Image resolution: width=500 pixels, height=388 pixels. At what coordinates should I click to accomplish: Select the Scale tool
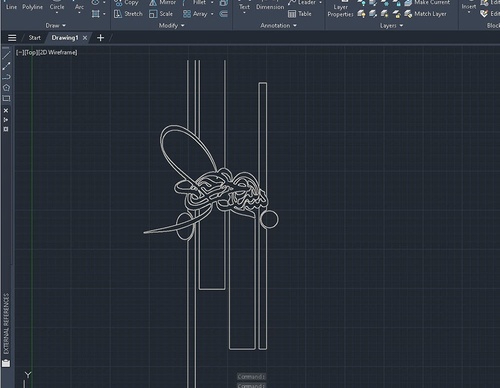click(161, 14)
